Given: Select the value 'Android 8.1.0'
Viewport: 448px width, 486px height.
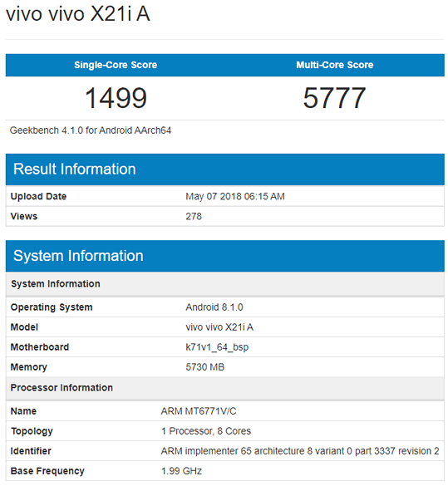Looking at the screenshot, I should [214, 307].
